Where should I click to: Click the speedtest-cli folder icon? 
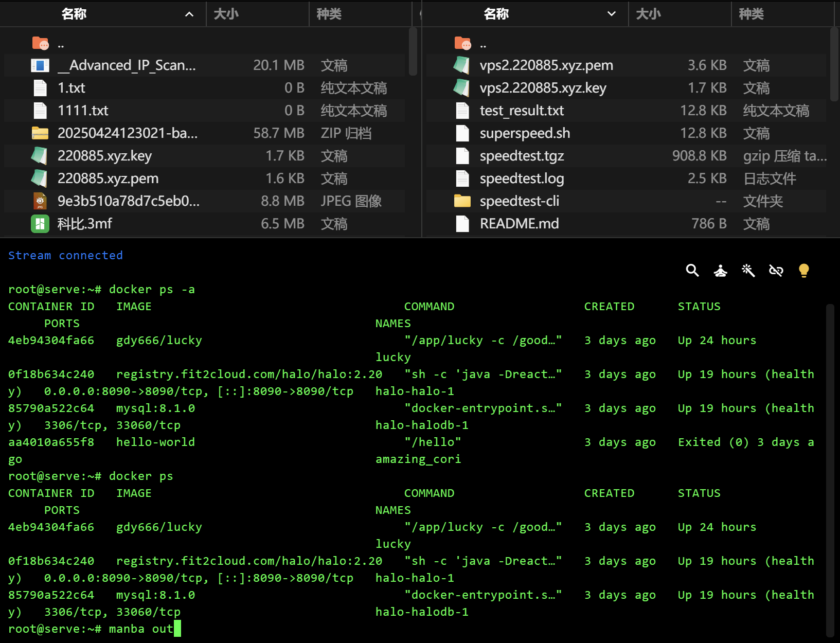(x=462, y=201)
